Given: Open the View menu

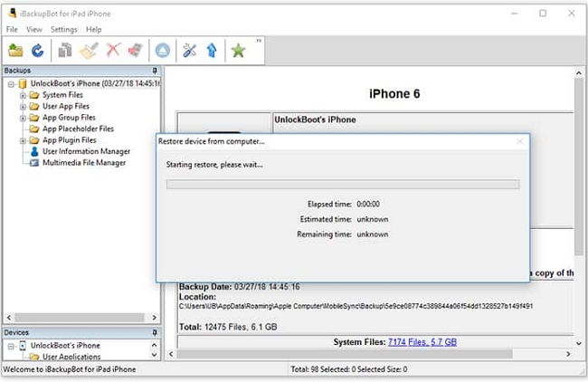Looking at the screenshot, I should [34, 29].
